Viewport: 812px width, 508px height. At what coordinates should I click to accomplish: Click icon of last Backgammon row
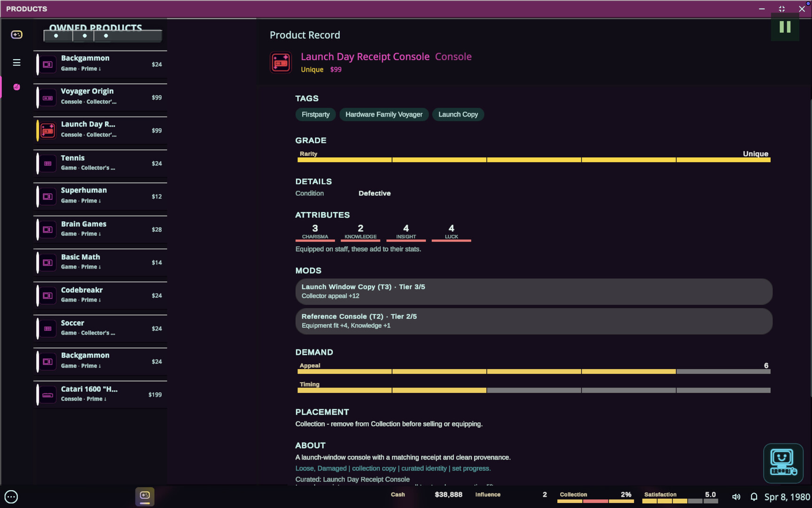coord(47,362)
